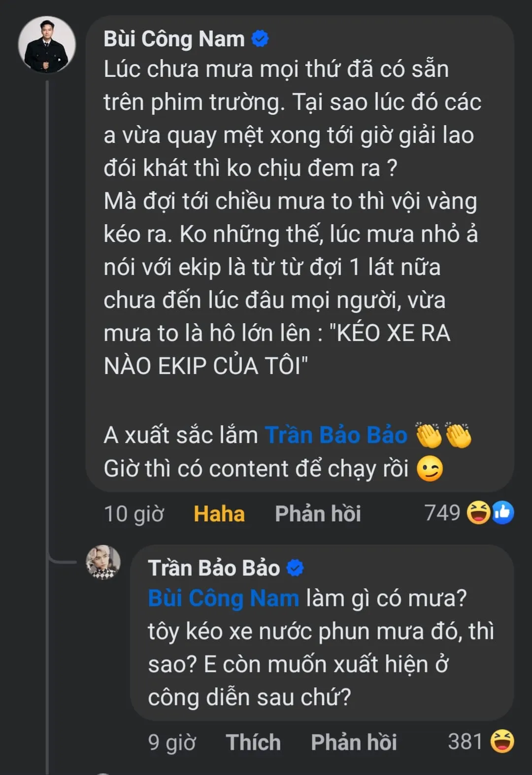Click the winking emoji in first comment
This screenshot has width=532, height=775.
pos(430,469)
